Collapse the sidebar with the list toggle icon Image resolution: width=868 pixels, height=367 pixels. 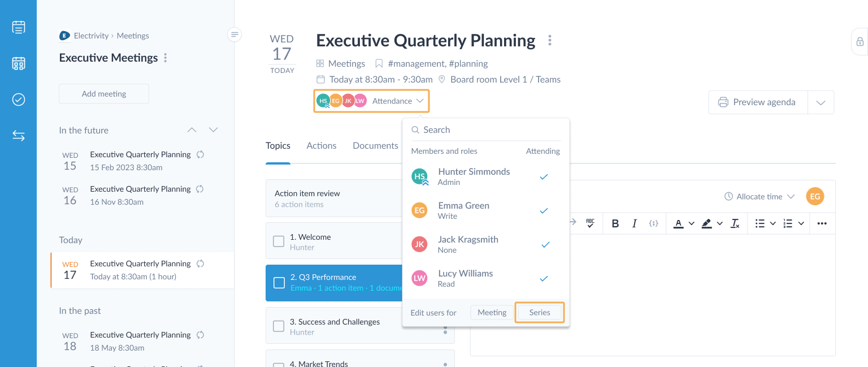tap(235, 35)
